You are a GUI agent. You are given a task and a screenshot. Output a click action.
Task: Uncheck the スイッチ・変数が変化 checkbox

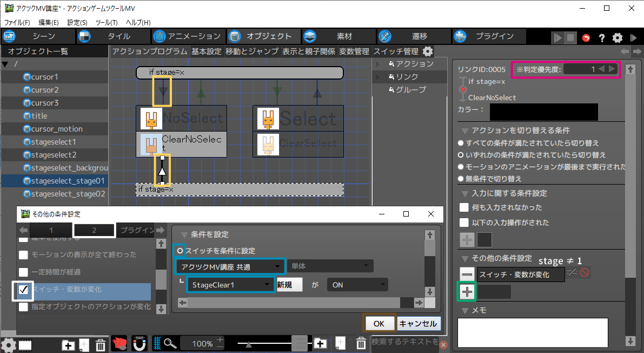coord(23,290)
